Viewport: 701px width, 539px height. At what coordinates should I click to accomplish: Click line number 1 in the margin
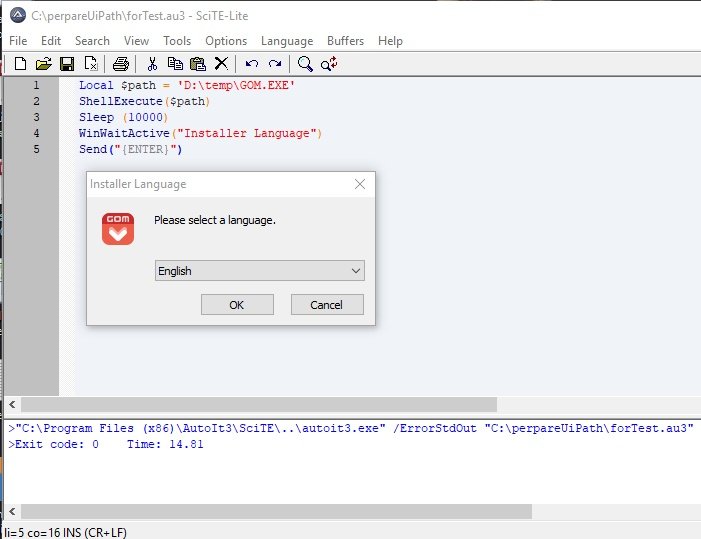[x=36, y=85]
